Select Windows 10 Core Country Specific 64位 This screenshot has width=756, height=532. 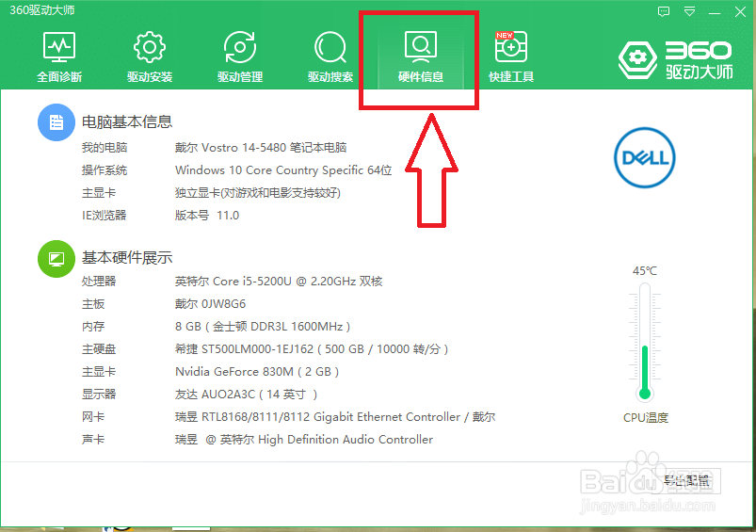point(283,170)
